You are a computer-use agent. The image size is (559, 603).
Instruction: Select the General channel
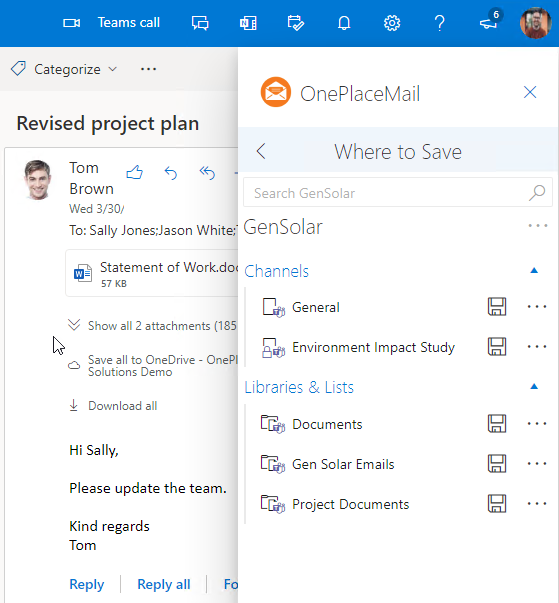[x=316, y=307]
